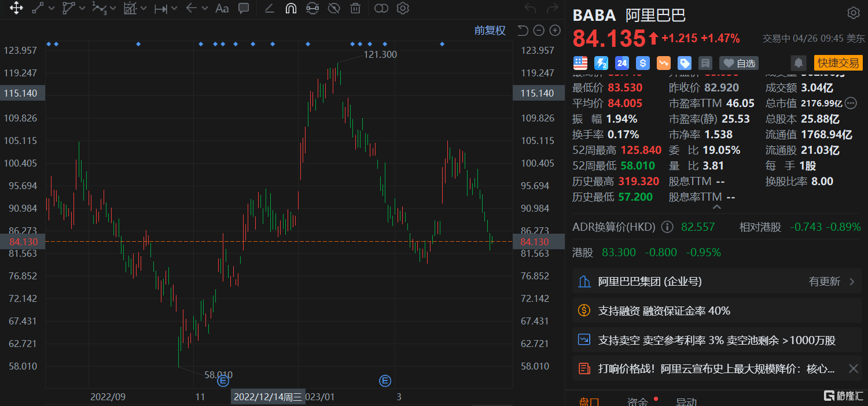Viewport: 868px width, 406px height.
Task: Click the 52周最高 125.840 value
Action: point(639,150)
